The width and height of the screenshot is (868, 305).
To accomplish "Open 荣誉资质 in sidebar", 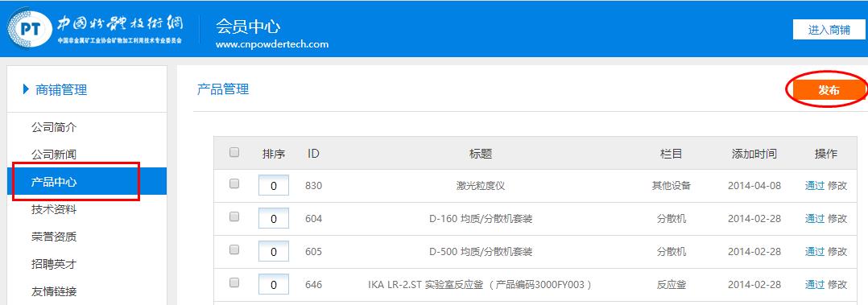I will click(54, 237).
